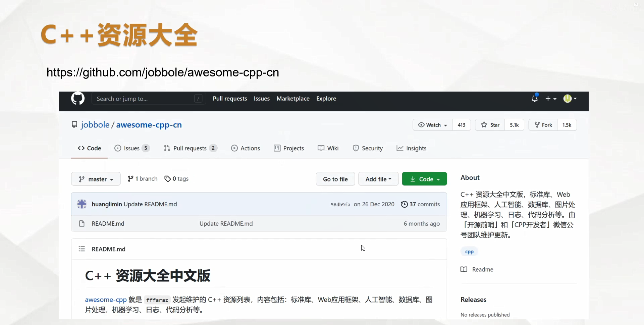View the 1.5k forks count

[x=567, y=125]
